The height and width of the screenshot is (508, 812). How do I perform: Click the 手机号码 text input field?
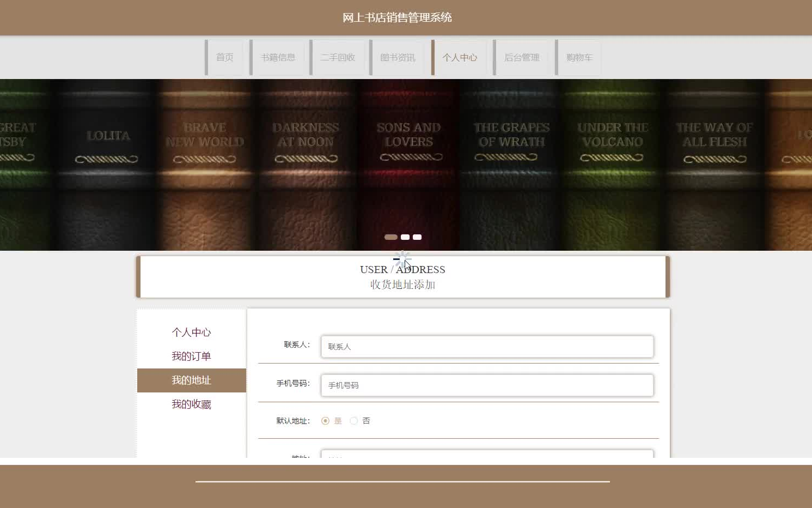click(x=486, y=385)
